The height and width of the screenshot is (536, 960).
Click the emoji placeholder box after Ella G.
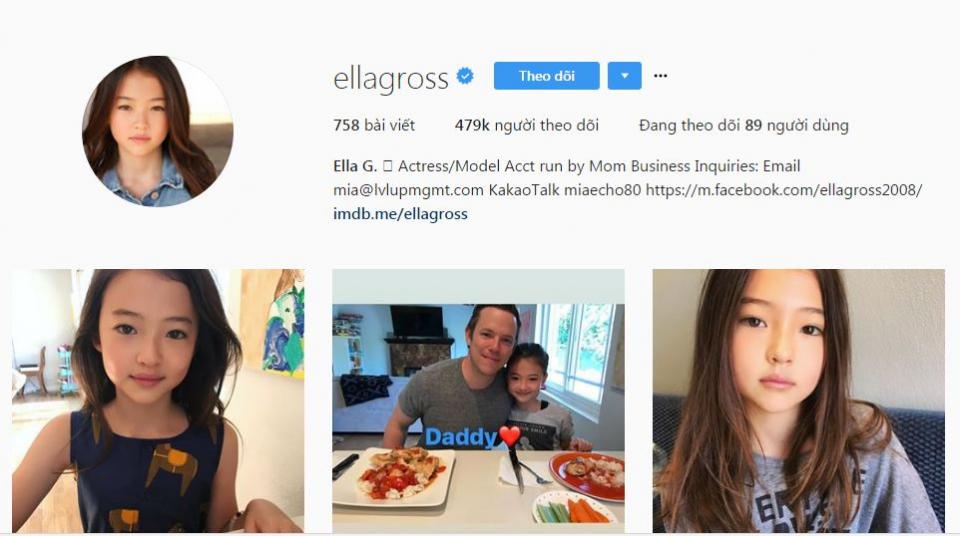click(387, 166)
